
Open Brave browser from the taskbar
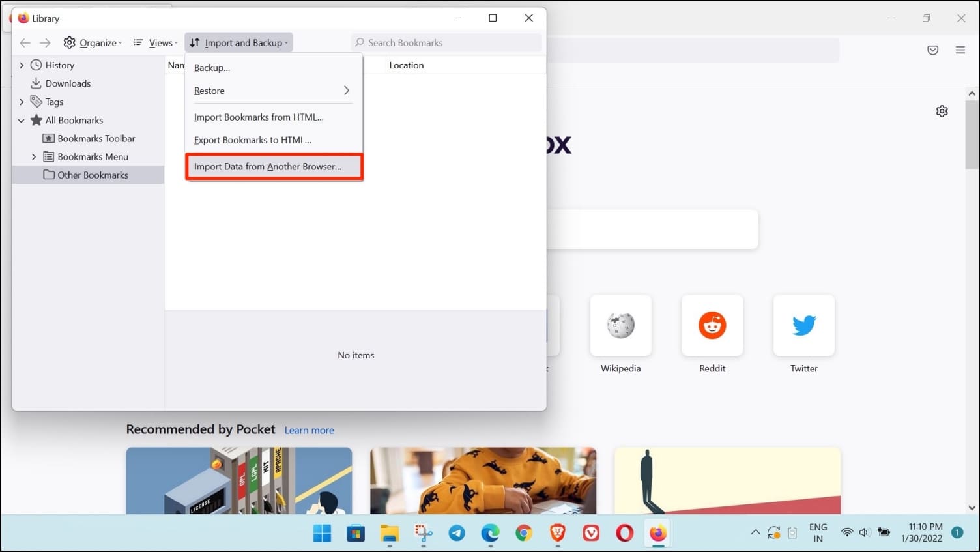(557, 533)
